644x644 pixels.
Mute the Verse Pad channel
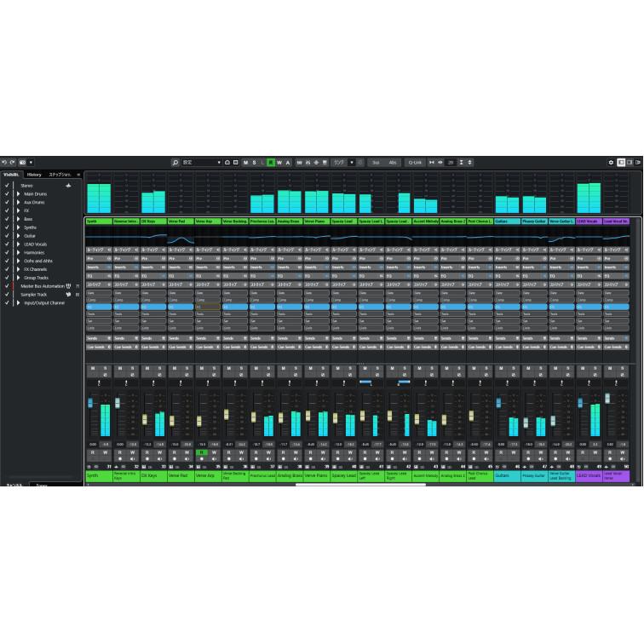[x=175, y=368]
